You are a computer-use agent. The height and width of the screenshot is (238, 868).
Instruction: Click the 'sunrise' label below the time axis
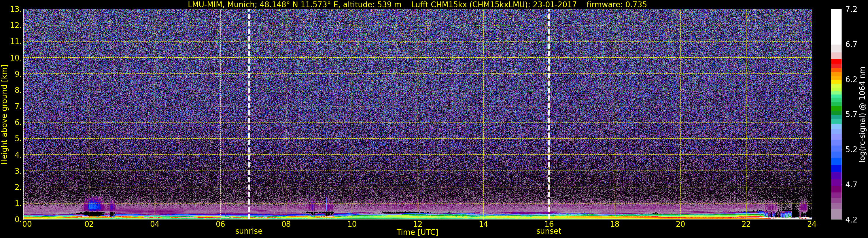click(249, 231)
